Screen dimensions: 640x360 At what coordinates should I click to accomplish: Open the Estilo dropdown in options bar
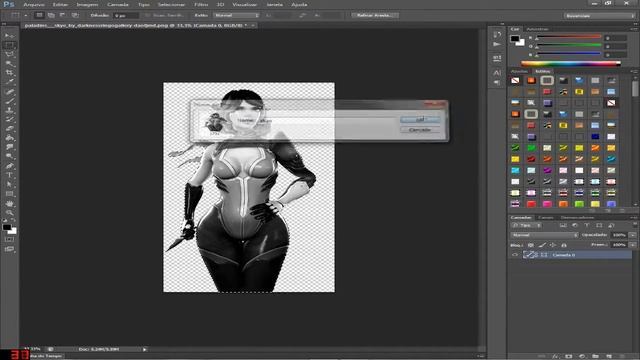[x=236, y=15]
